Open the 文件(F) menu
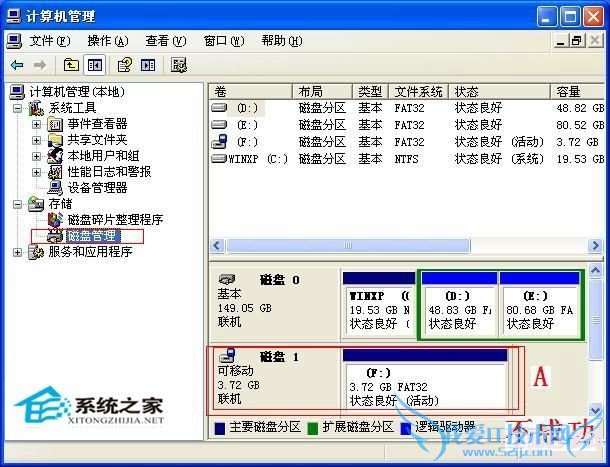This screenshot has height=467, width=610. pos(50,41)
